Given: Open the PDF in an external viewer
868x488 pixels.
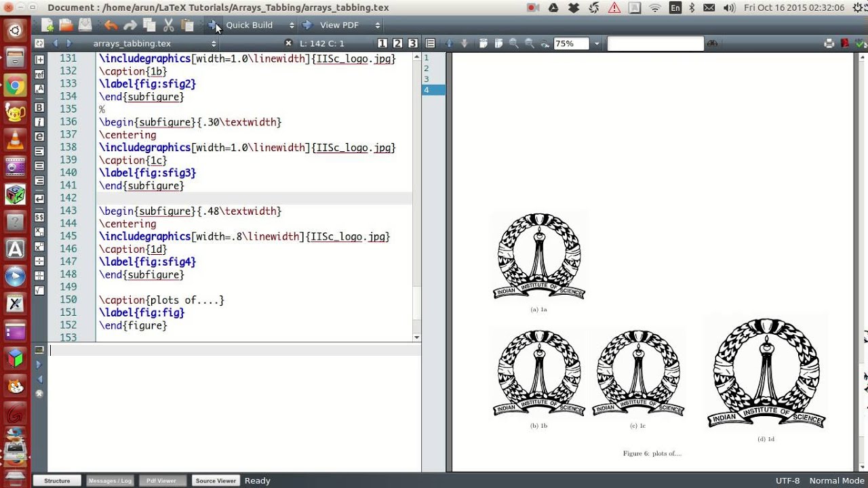Looking at the screenshot, I should coord(845,43).
